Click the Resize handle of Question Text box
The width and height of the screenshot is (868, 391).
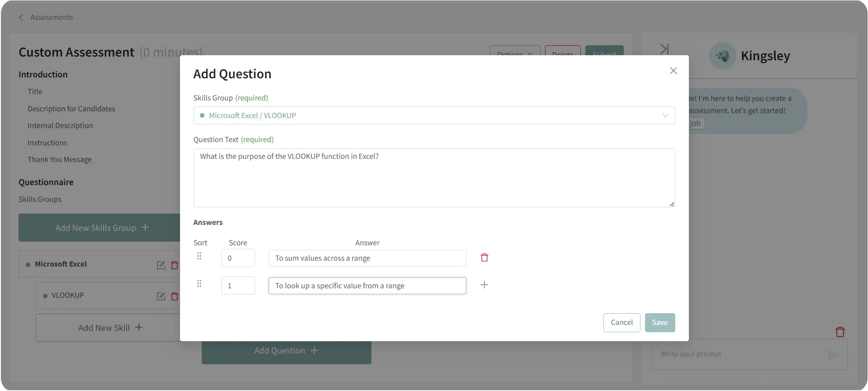point(672,204)
